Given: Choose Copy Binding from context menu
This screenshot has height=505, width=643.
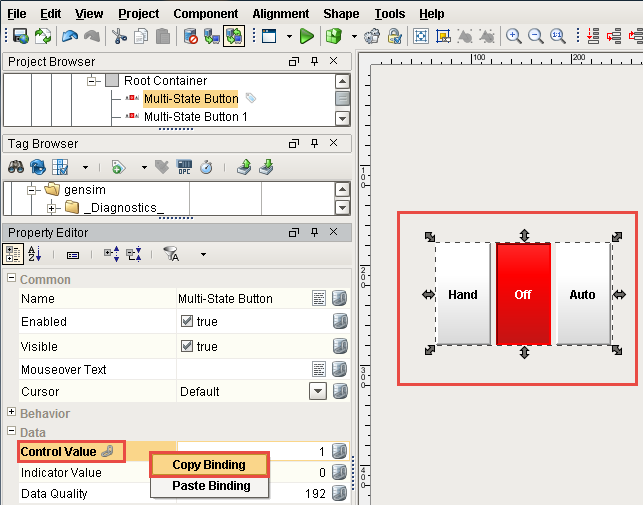Looking at the screenshot, I should [x=209, y=464].
